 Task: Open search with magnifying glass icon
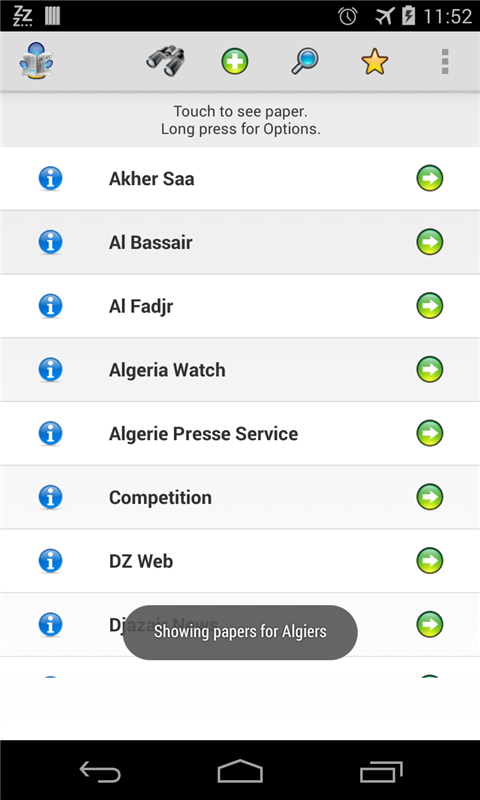coord(305,62)
